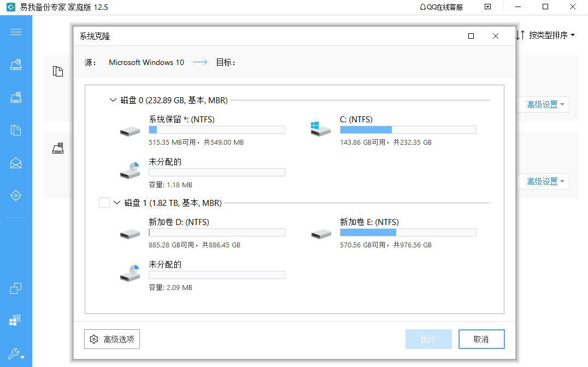This screenshot has height=367, width=588.
Task: Open the mail backup tool in sidebar
Action: (16, 163)
